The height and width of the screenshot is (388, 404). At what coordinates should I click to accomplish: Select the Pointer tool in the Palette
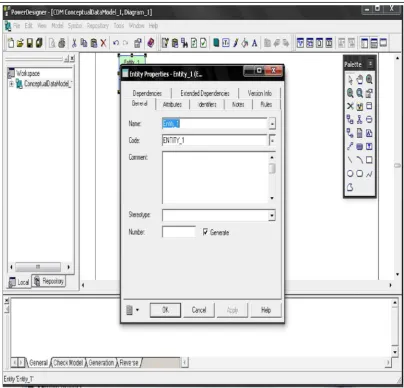350,79
